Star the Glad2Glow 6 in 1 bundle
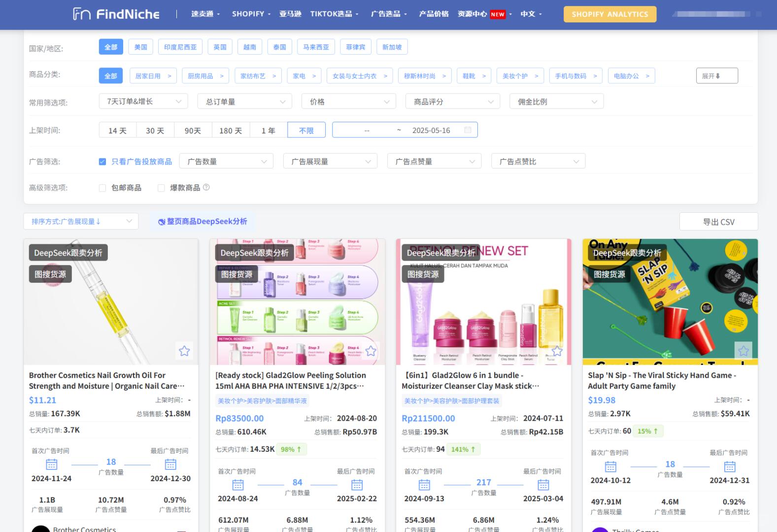The image size is (777, 532). (x=557, y=351)
